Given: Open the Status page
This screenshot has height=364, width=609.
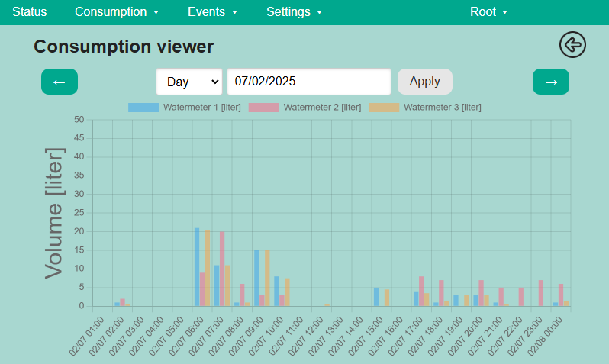Looking at the screenshot, I should tap(30, 12).
